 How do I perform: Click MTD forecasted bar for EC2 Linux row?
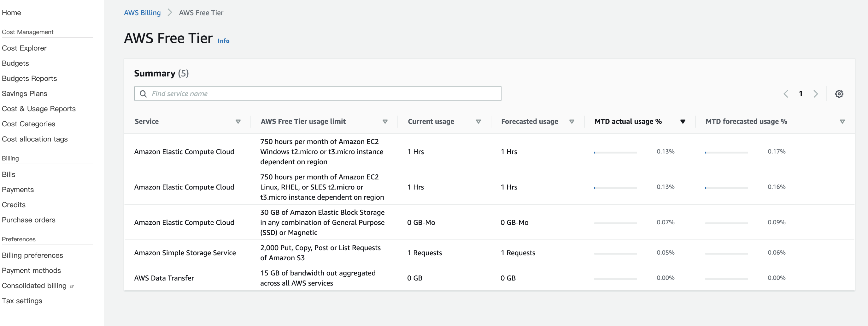(x=726, y=188)
